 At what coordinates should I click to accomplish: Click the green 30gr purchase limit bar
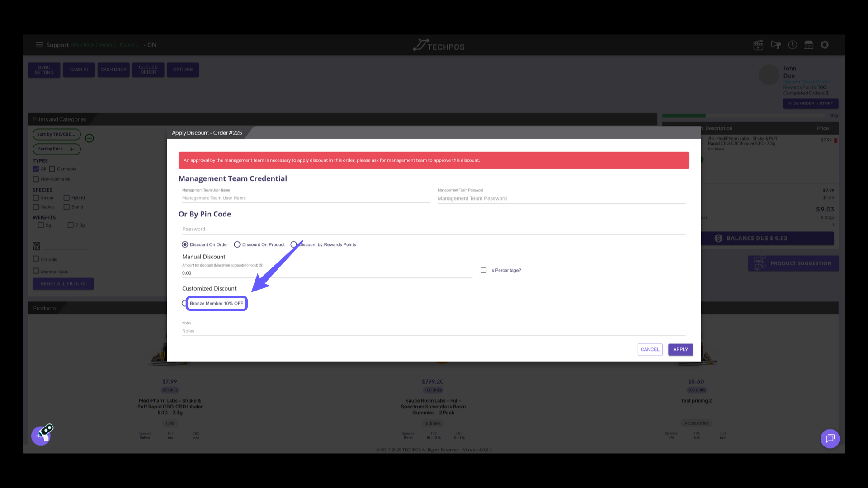click(x=684, y=116)
